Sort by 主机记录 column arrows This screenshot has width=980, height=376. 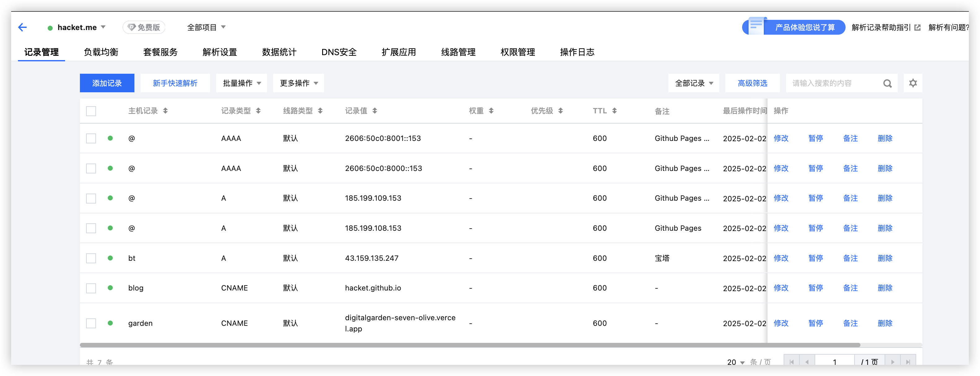click(x=165, y=111)
